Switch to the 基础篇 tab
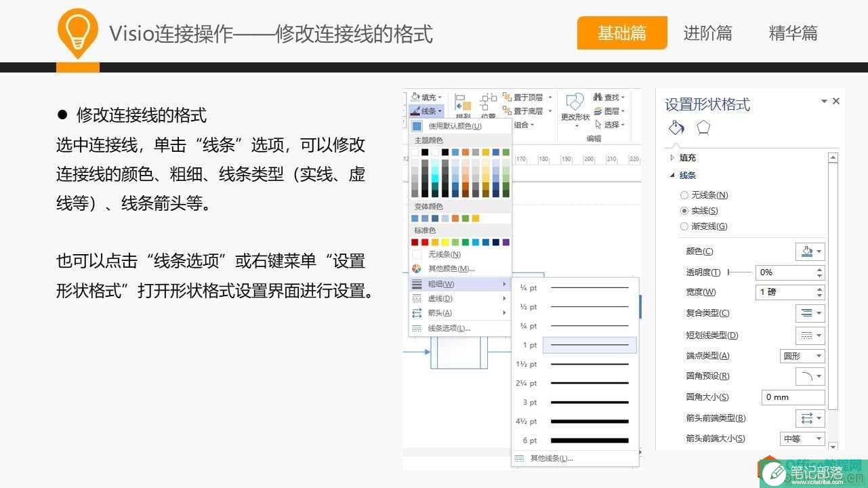The image size is (868, 488). pos(622,33)
